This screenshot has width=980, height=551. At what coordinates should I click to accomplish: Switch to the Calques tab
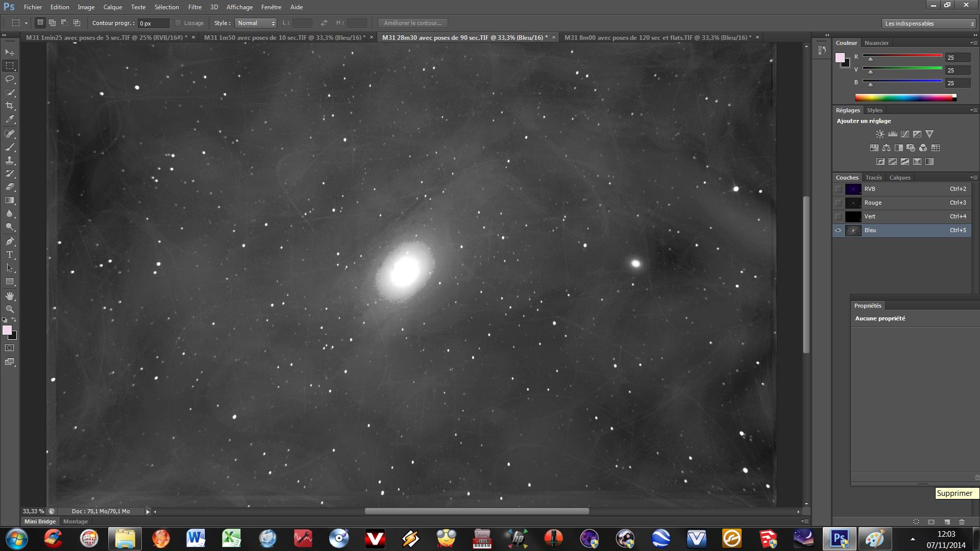point(899,178)
